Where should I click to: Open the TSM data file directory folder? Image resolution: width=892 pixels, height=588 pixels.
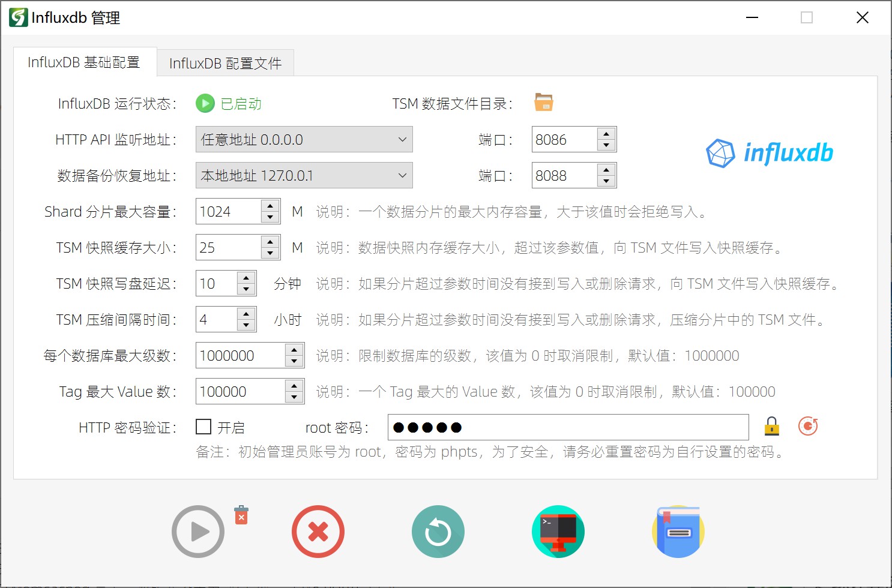pyautogui.click(x=544, y=103)
